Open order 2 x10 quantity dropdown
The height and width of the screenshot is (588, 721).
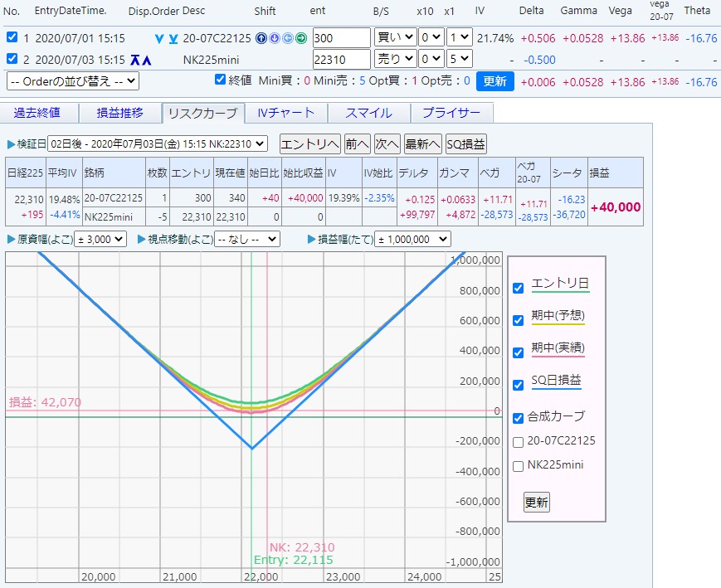click(x=431, y=59)
